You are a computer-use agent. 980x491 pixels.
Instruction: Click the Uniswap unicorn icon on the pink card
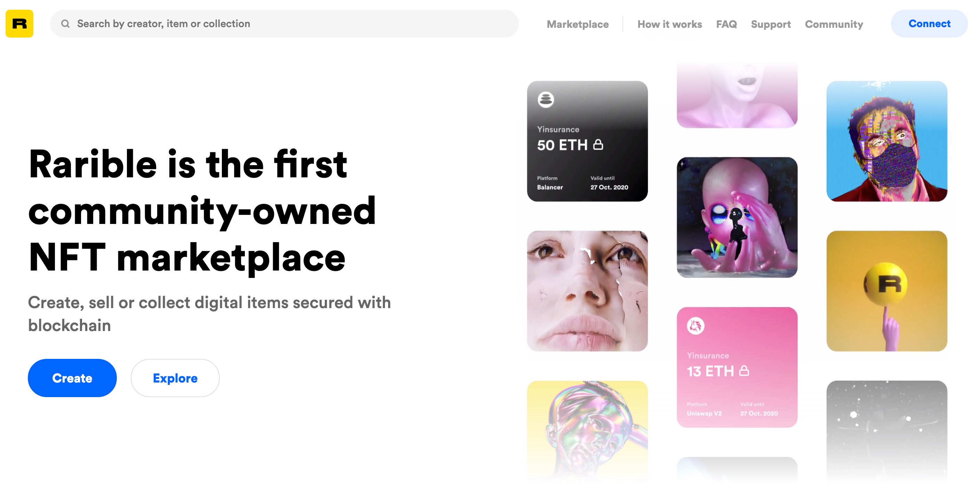pos(696,325)
